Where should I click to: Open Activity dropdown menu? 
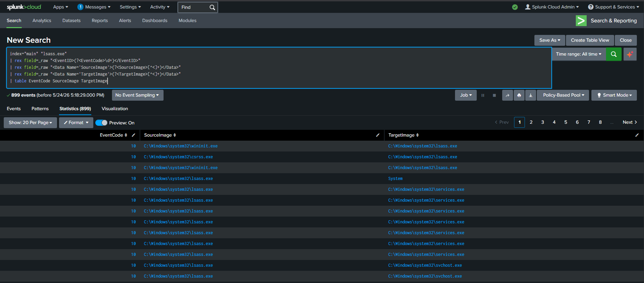(160, 7)
